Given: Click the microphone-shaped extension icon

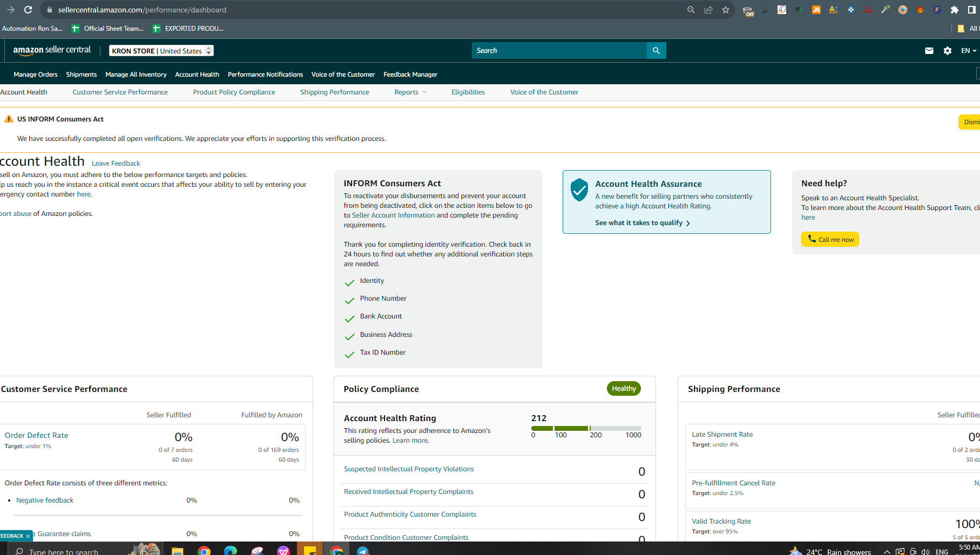Looking at the screenshot, I should click(x=886, y=10).
